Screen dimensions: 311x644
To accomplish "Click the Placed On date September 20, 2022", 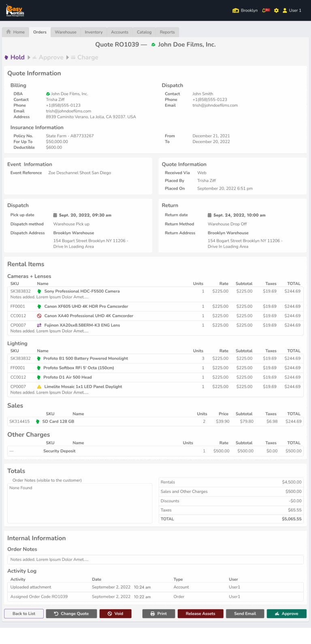I will pyautogui.click(x=225, y=188).
